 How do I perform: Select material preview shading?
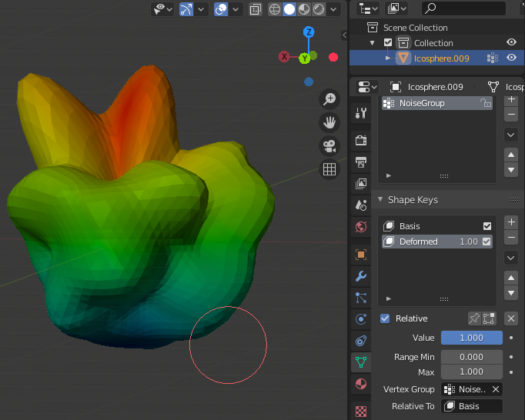click(x=304, y=9)
